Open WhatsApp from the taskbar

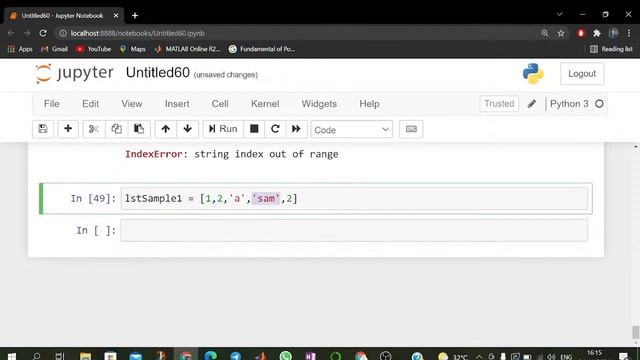286,356
